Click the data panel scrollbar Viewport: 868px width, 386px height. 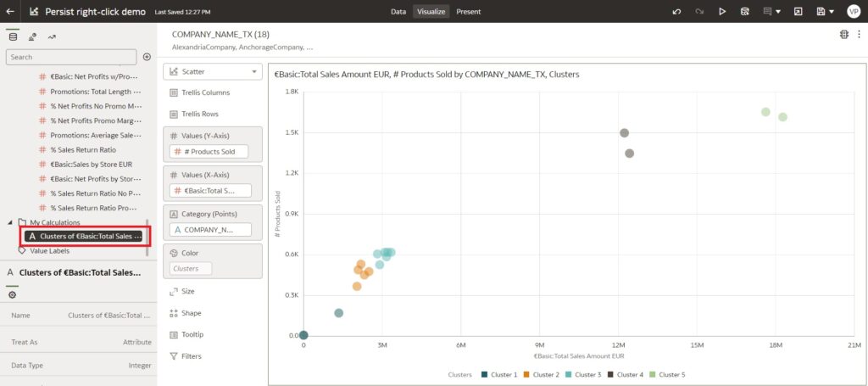click(147, 237)
